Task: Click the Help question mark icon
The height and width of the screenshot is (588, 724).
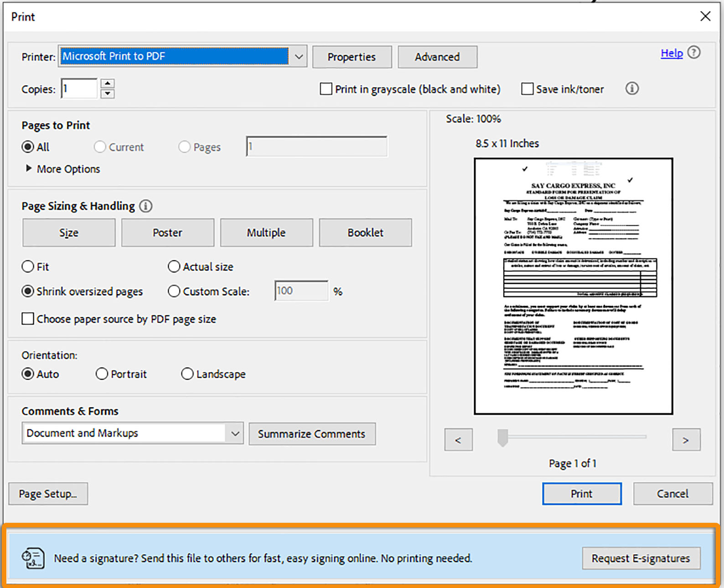Action: click(693, 53)
